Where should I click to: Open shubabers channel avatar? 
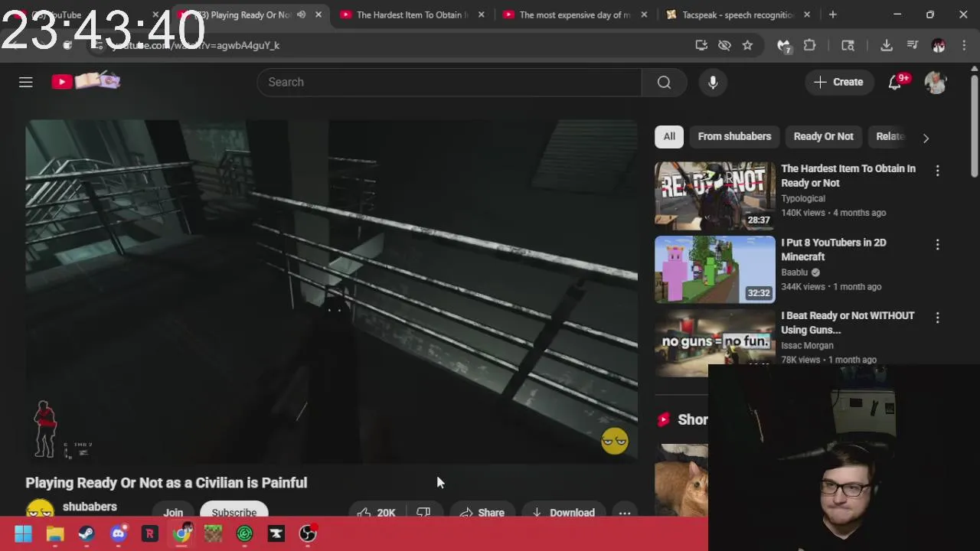[40, 509]
